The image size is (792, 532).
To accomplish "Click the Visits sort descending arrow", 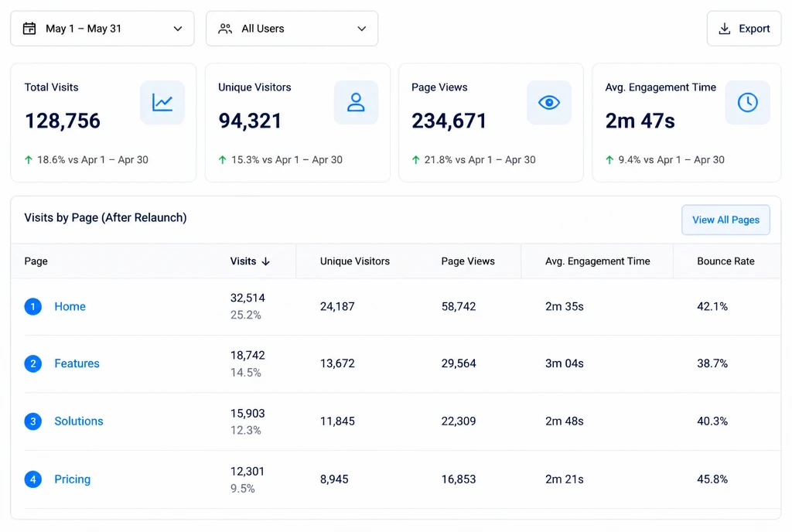I will tap(266, 261).
